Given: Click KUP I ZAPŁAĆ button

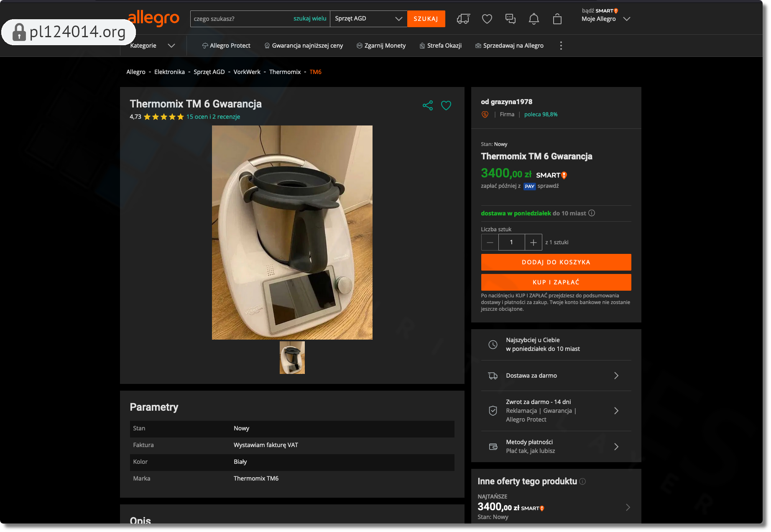Looking at the screenshot, I should [x=556, y=282].
